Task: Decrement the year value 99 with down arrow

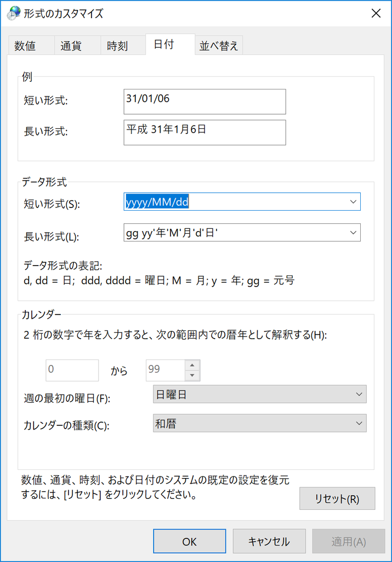Action: [193, 375]
